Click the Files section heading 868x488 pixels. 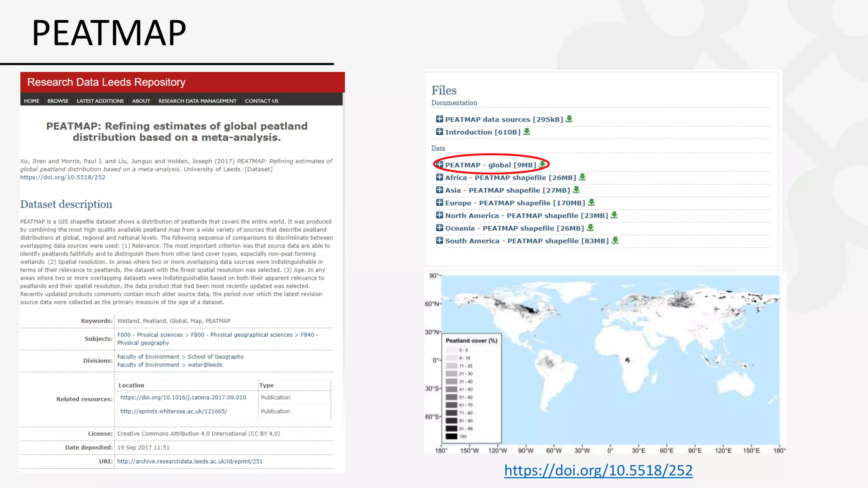pyautogui.click(x=444, y=90)
